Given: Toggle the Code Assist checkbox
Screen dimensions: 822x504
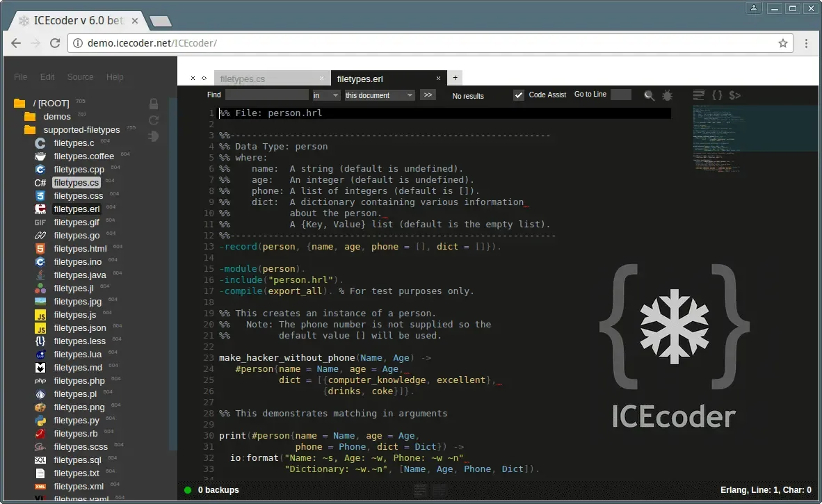Looking at the screenshot, I should 519,95.
